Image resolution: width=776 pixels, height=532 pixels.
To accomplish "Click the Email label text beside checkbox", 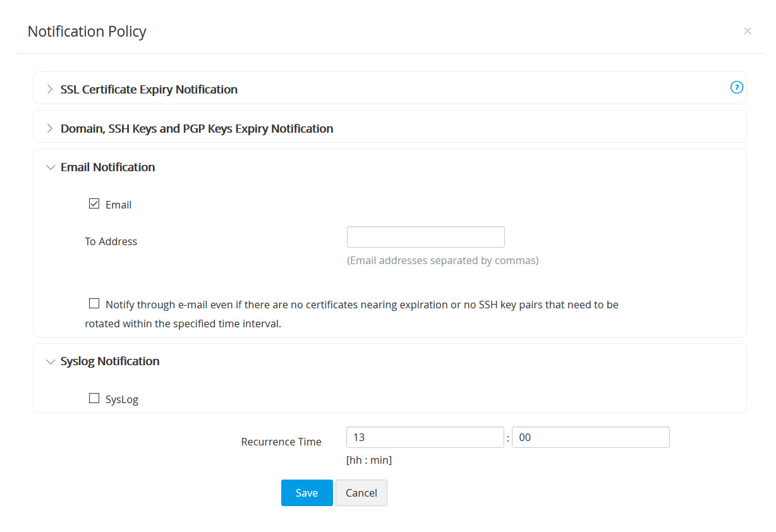I will click(x=118, y=205).
